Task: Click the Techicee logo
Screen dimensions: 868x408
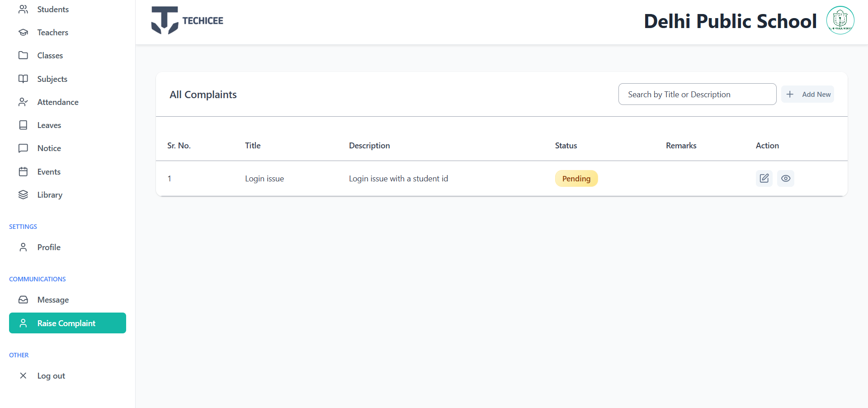Action: [x=187, y=21]
